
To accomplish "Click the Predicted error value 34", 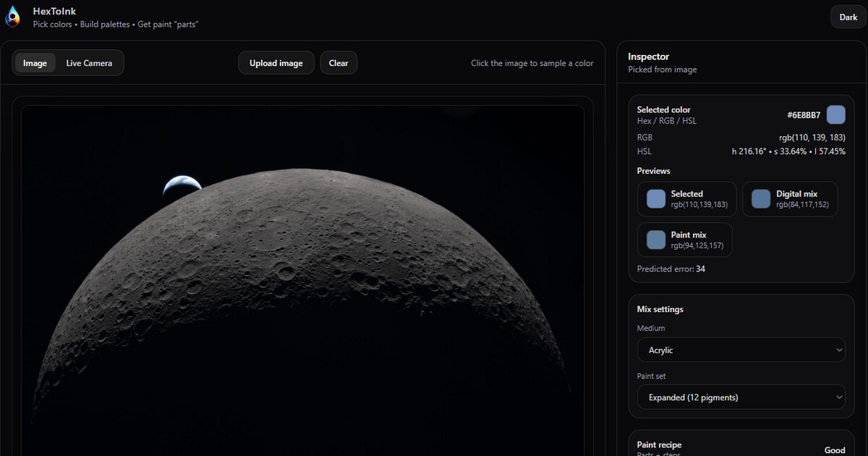I will pyautogui.click(x=700, y=269).
